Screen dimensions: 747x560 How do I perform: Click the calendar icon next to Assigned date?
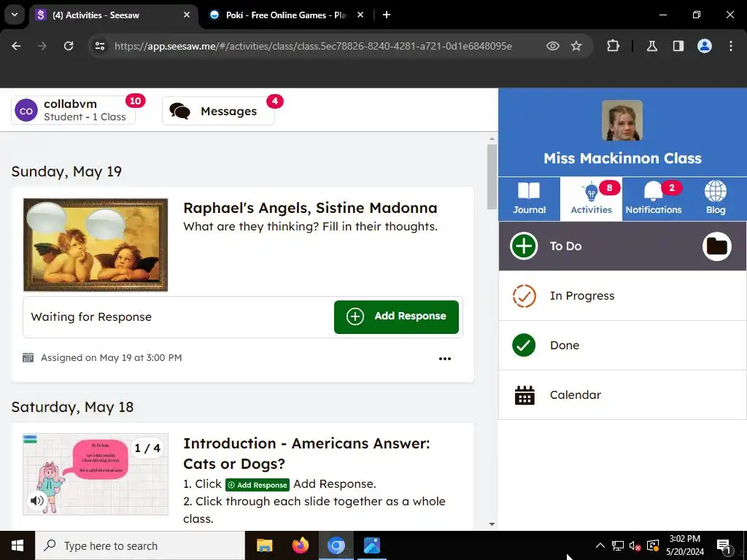click(28, 357)
